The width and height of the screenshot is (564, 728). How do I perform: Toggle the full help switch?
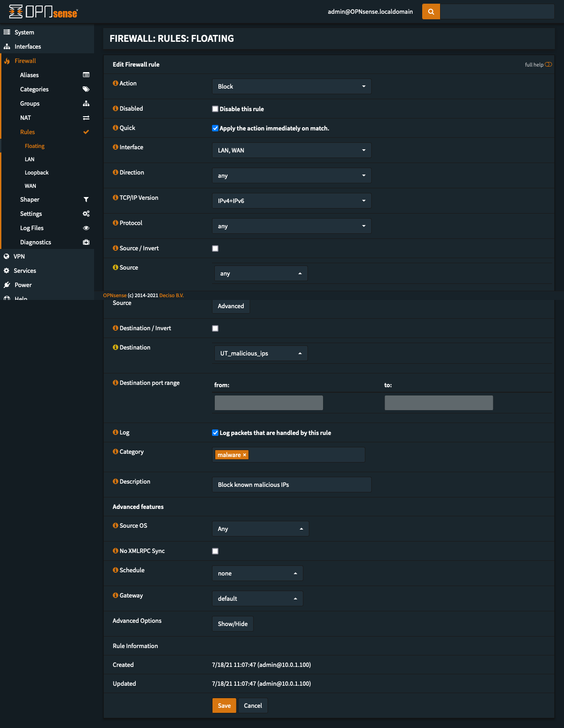click(x=548, y=64)
